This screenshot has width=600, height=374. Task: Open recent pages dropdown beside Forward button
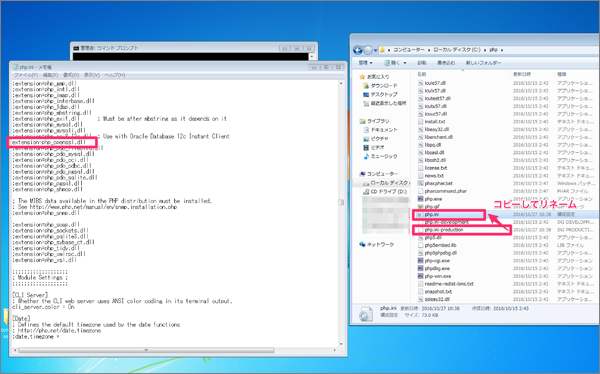[376, 50]
